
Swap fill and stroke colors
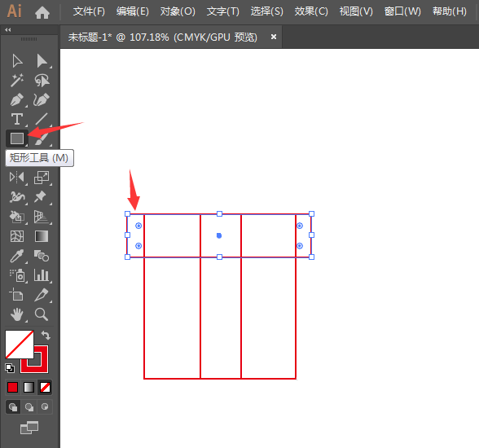[46, 335]
